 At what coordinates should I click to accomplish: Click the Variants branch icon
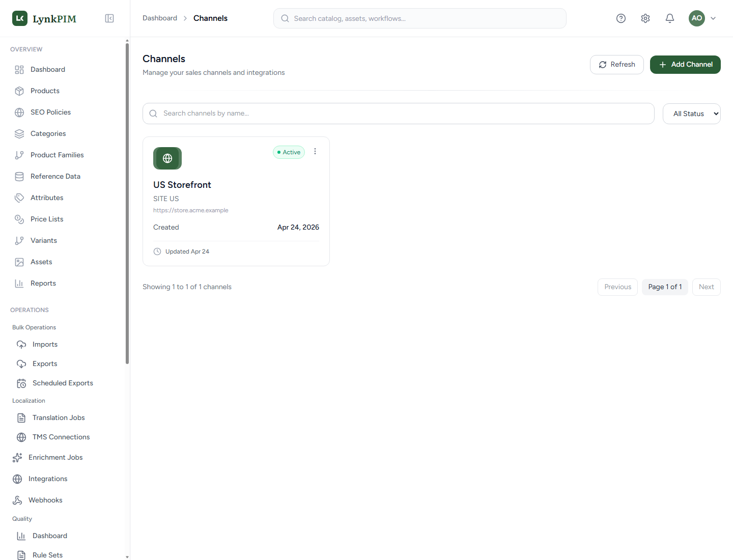pos(19,241)
